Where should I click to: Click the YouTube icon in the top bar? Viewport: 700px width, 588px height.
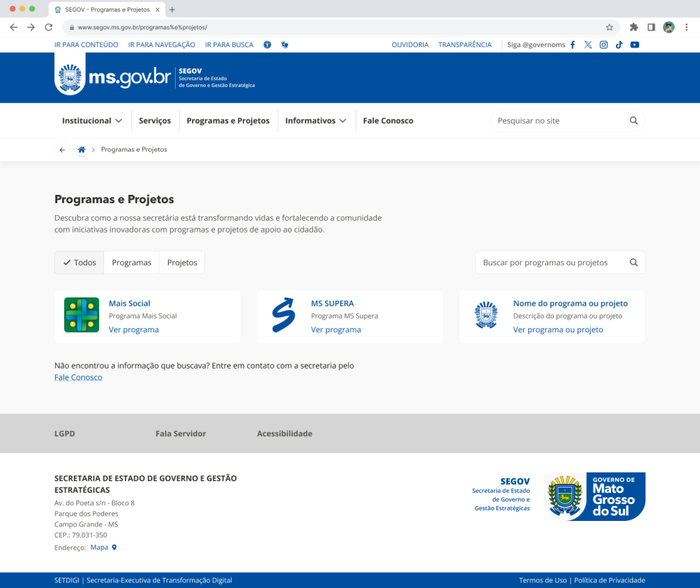pyautogui.click(x=635, y=44)
